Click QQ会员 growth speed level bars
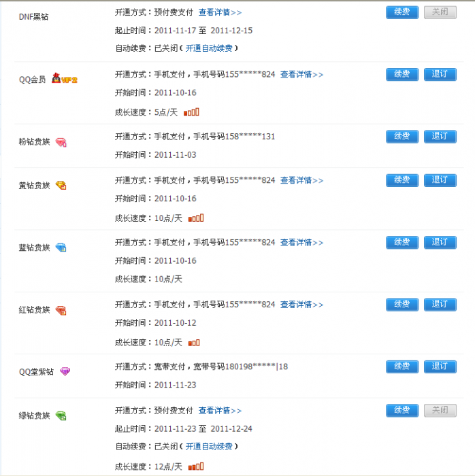The height and width of the screenshot is (476, 475). point(191,112)
